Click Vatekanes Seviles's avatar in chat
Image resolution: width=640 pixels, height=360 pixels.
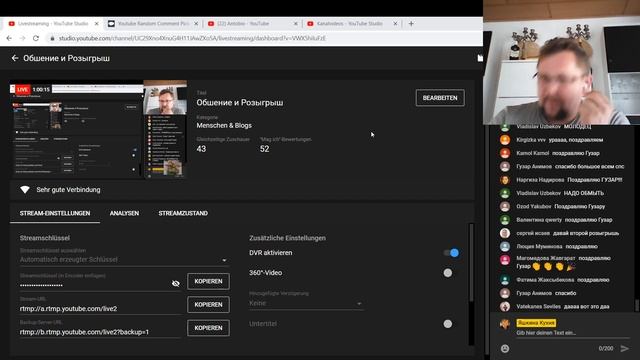(x=505, y=307)
